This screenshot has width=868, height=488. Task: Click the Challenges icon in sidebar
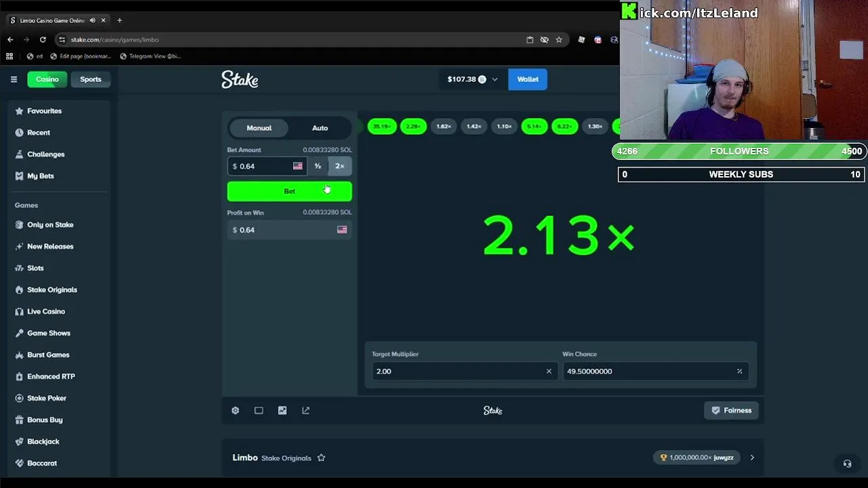coord(19,154)
